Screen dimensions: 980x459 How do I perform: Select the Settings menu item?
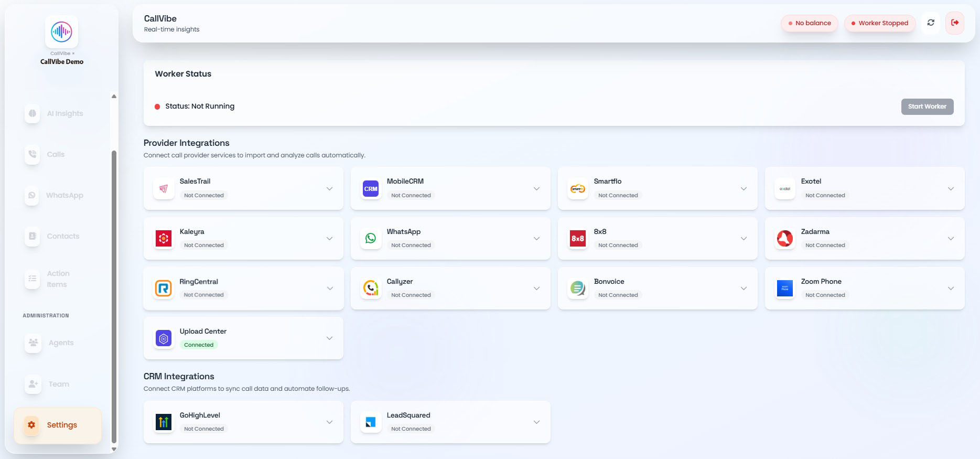click(x=58, y=425)
